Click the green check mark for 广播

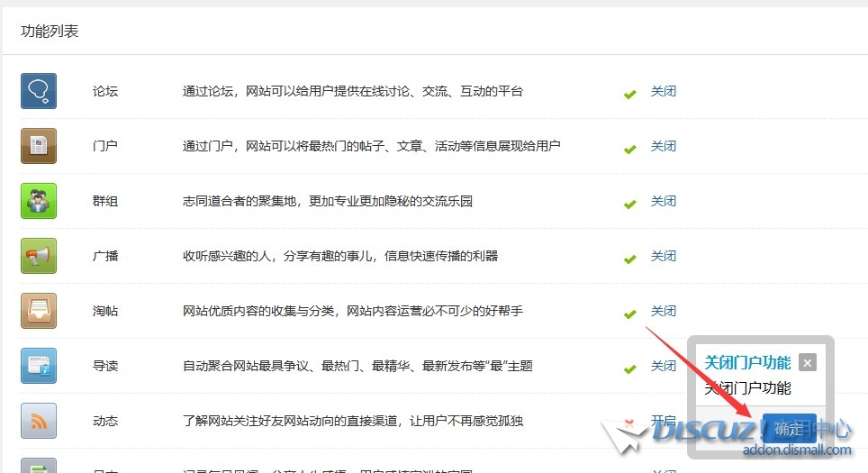coord(629,259)
